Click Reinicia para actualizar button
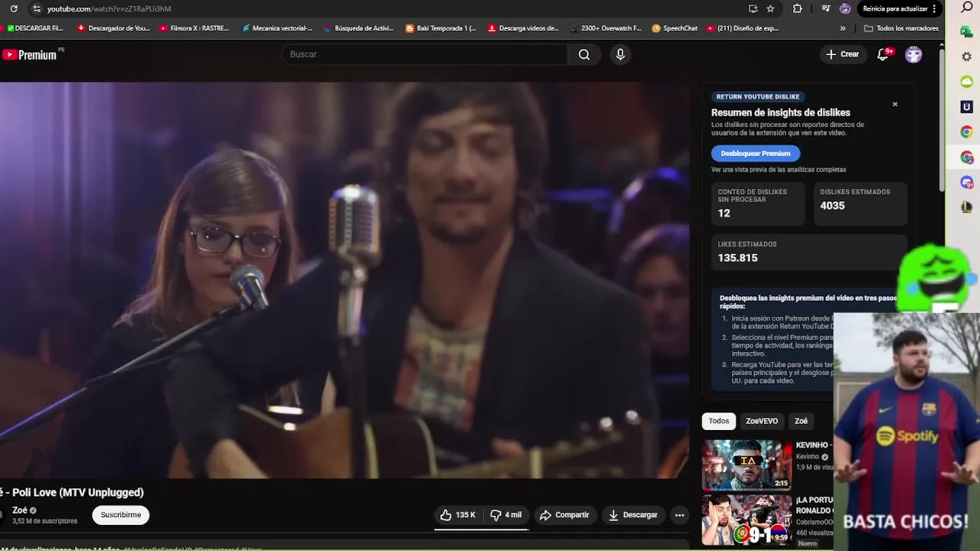This screenshot has height=551, width=980. 895,8
